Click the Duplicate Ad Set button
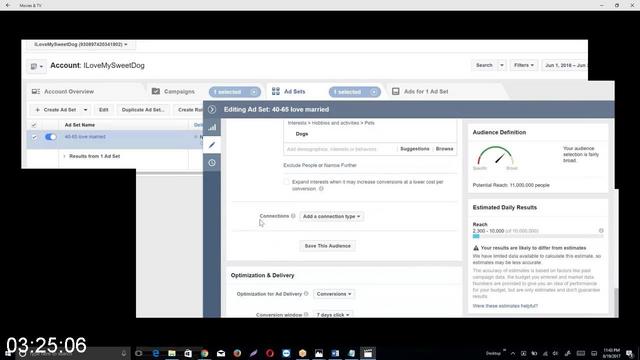 [x=143, y=110]
